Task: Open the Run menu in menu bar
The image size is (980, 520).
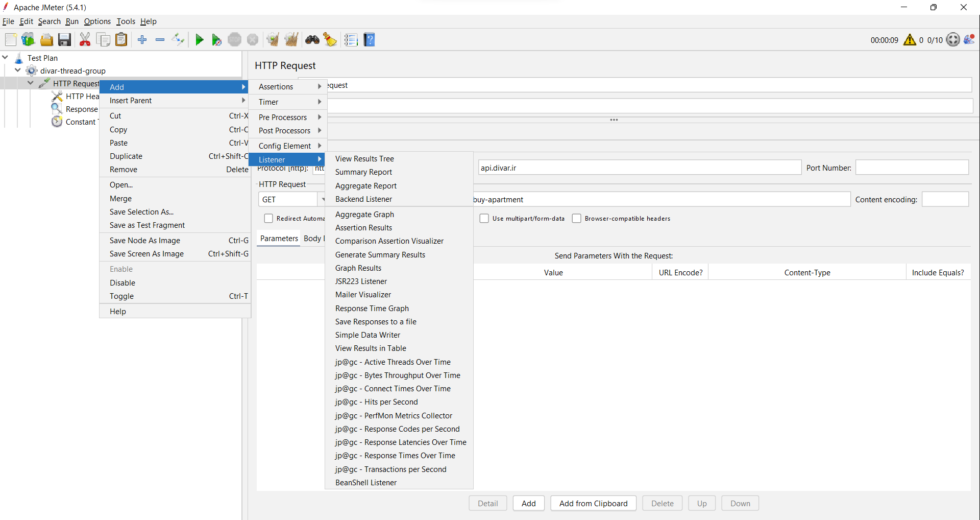Action: point(72,21)
